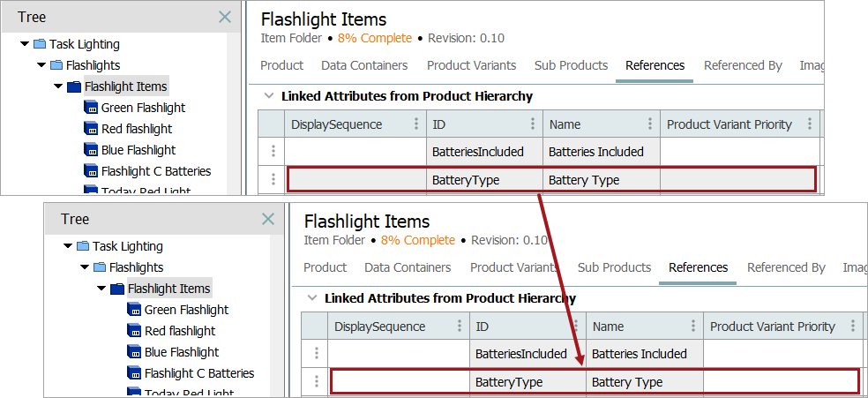
Task: Open BatteryType row menu in upper table
Action: coord(273,180)
